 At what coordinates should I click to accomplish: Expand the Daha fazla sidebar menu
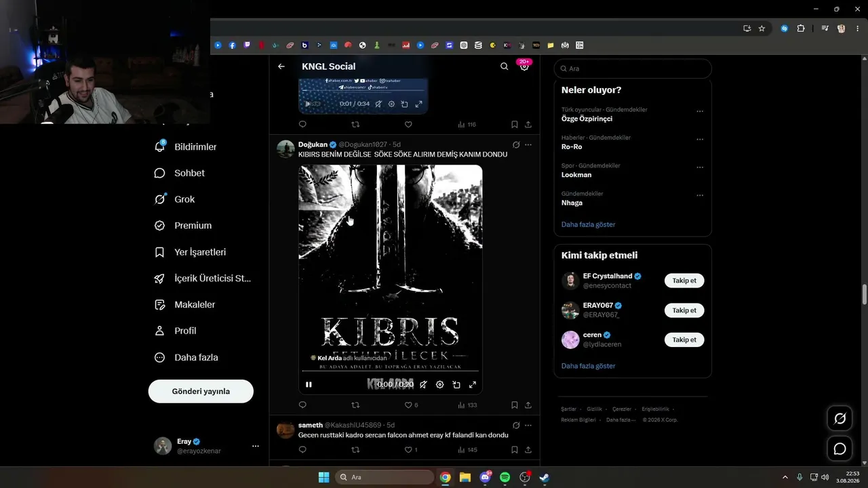188,357
